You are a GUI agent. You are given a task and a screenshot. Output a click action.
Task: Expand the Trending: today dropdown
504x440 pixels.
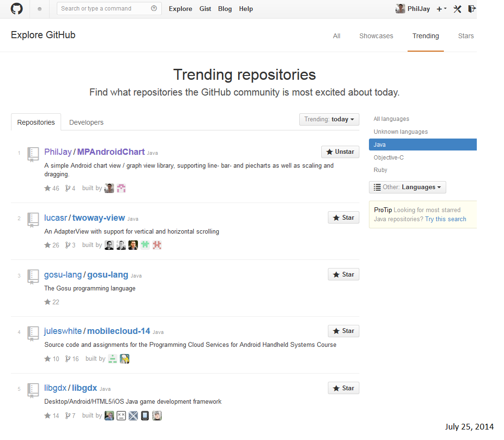pyautogui.click(x=329, y=119)
